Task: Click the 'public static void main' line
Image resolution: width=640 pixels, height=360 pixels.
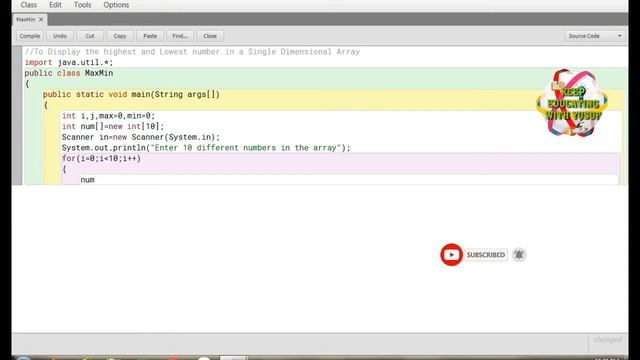Action: (x=131, y=94)
